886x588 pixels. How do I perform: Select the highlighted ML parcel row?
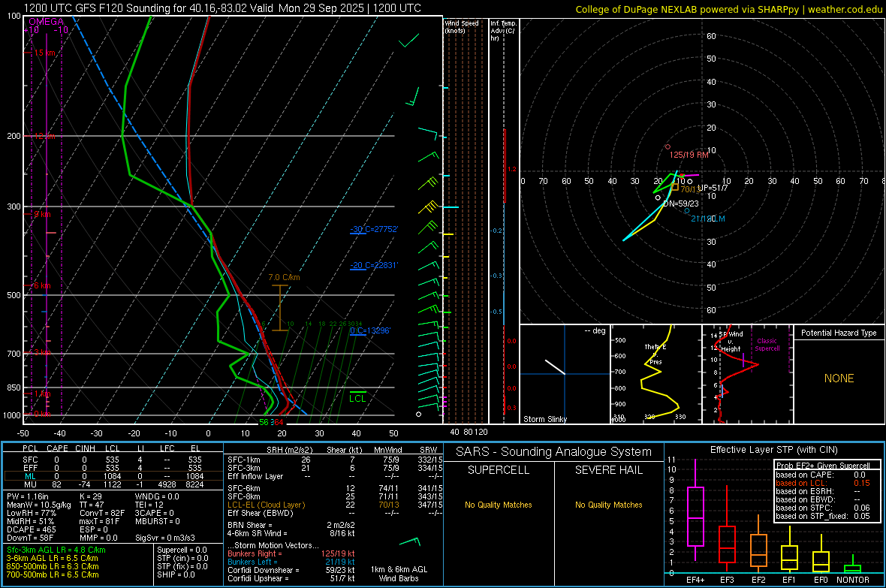click(113, 476)
